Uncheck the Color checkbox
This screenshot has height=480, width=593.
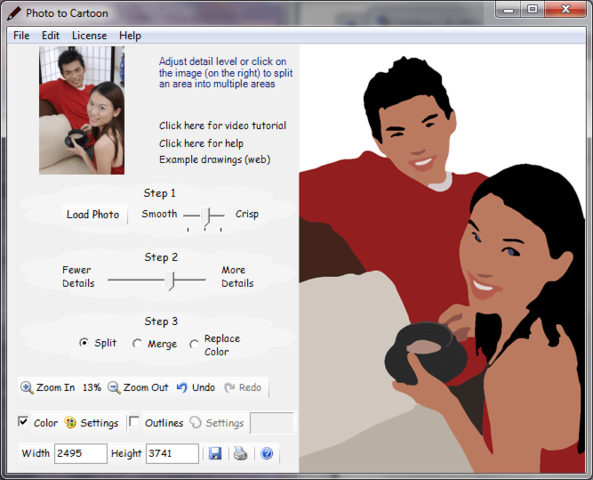coord(23,421)
